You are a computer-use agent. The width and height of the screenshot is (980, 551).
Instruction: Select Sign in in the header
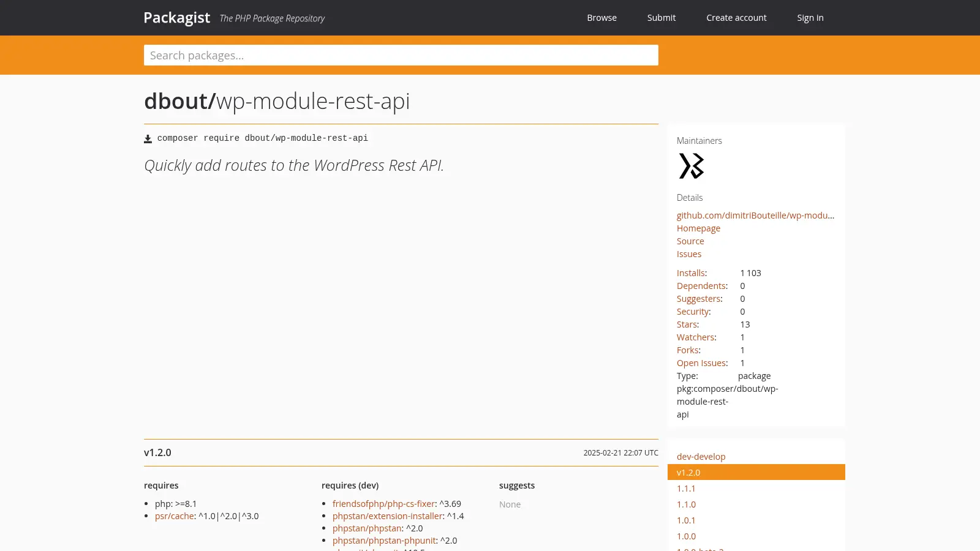(810, 18)
